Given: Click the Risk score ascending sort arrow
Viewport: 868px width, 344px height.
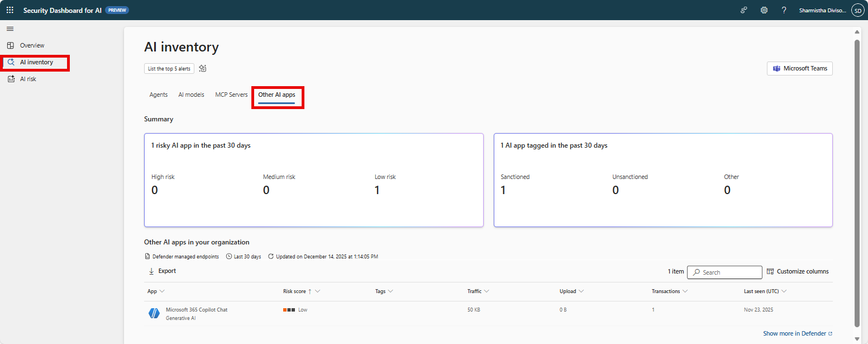Looking at the screenshot, I should point(309,291).
